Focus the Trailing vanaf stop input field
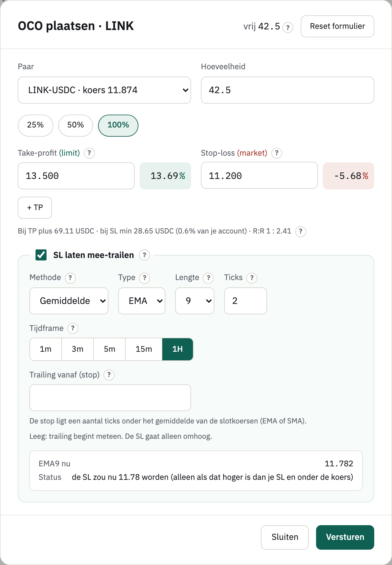This screenshot has width=392, height=565. coord(110,398)
